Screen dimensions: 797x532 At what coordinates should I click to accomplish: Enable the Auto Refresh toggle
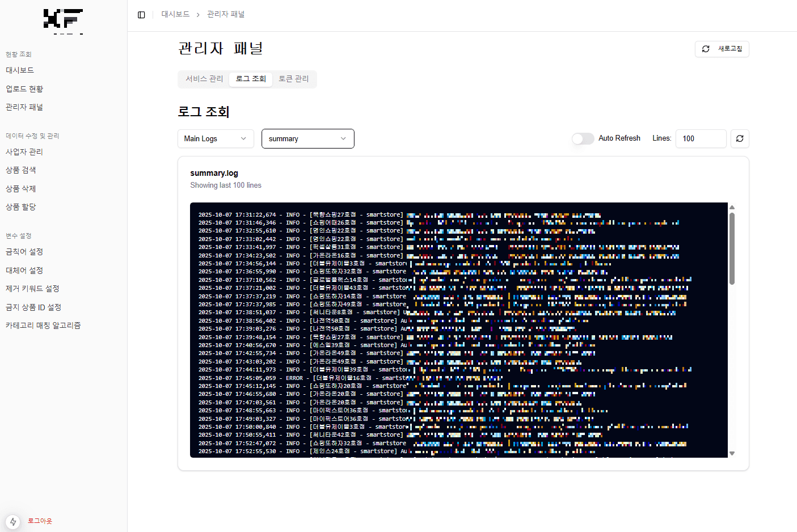tap(583, 138)
